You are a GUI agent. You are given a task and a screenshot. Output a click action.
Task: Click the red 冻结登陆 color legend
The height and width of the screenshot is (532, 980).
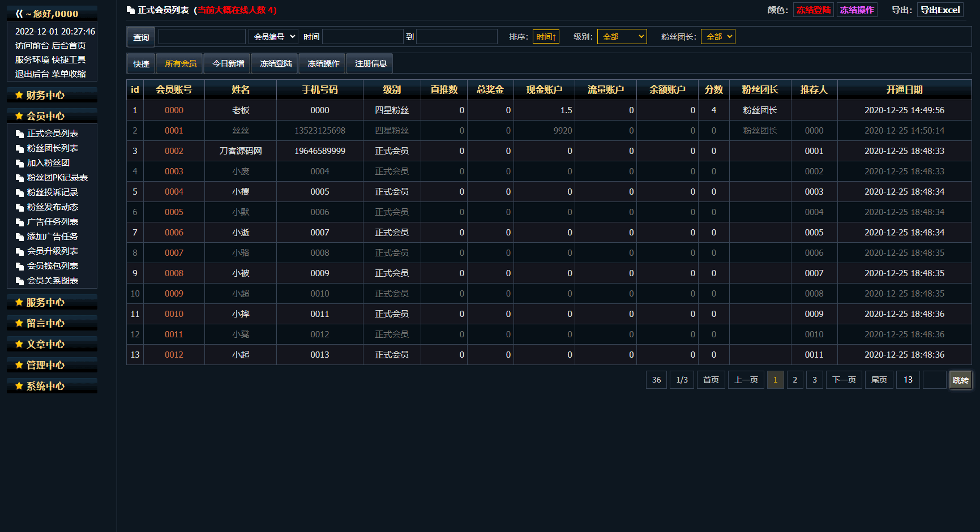point(813,10)
